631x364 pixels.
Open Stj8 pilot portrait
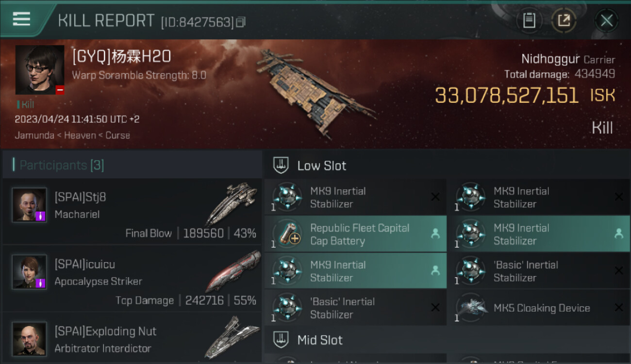point(30,205)
